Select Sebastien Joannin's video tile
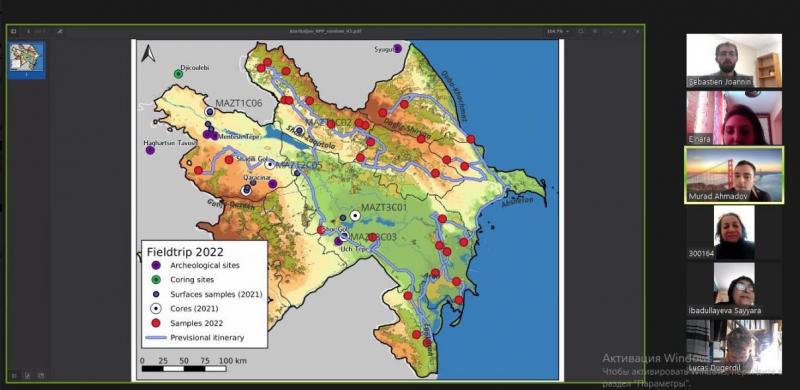This screenshot has width=800, height=390. 734,60
